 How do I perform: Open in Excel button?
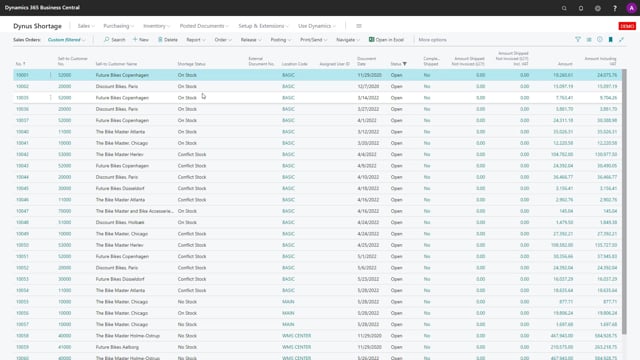tap(386, 40)
